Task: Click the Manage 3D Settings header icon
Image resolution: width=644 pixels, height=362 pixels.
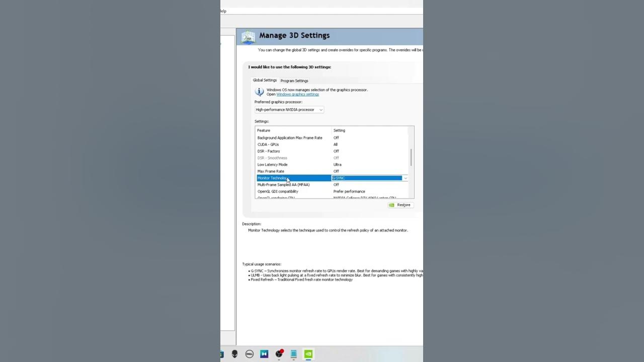Action: pyautogui.click(x=248, y=37)
